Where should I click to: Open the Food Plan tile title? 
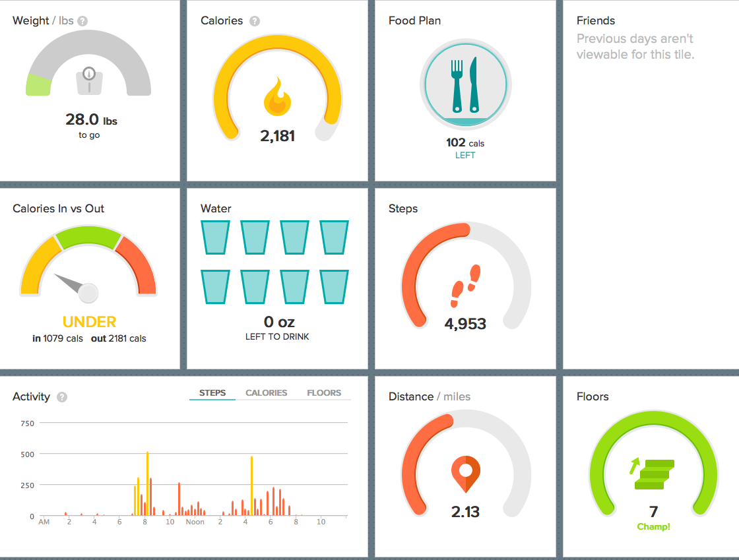click(x=415, y=20)
